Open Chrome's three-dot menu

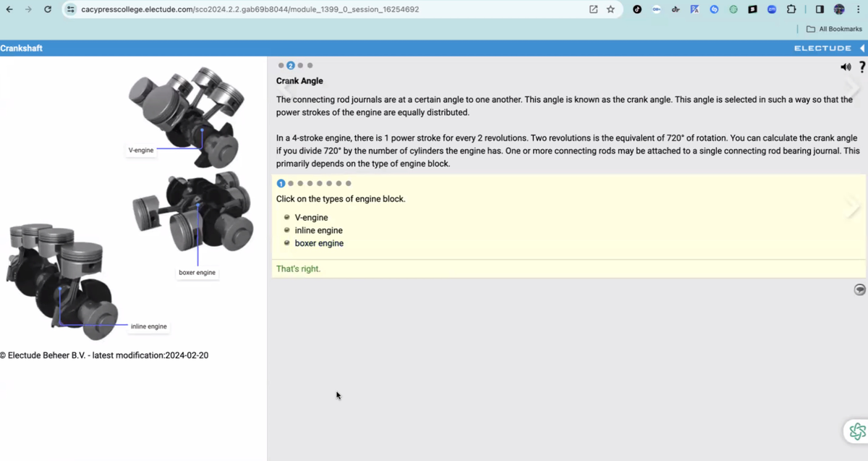point(858,9)
